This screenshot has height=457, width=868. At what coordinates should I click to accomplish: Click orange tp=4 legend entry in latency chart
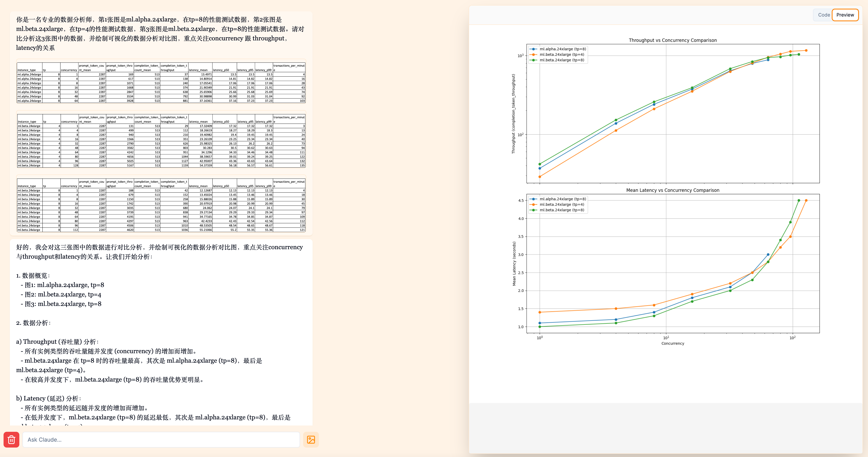pyautogui.click(x=562, y=204)
